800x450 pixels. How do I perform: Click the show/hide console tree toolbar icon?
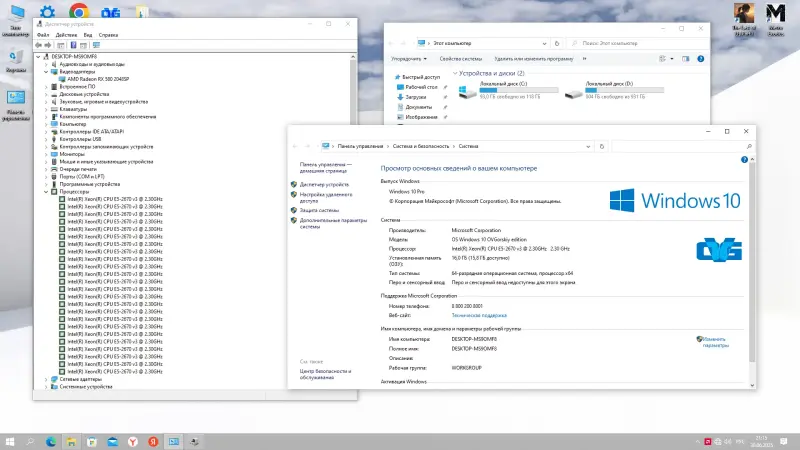(x=60, y=45)
